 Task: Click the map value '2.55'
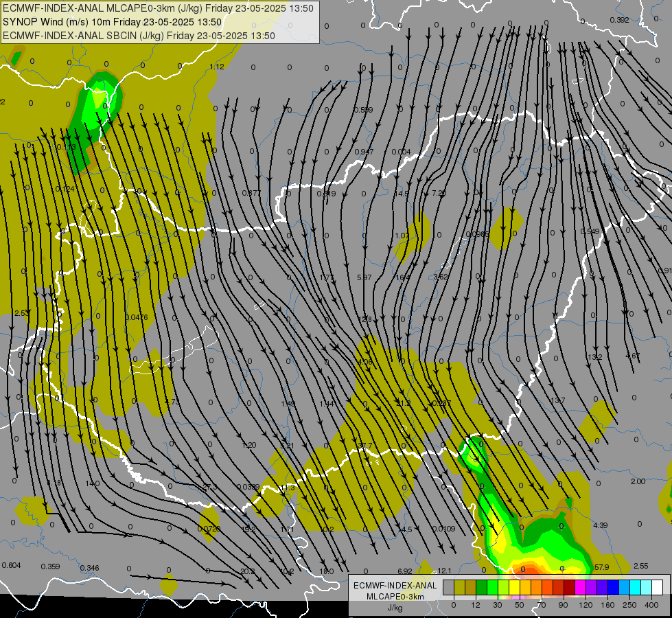point(641,566)
